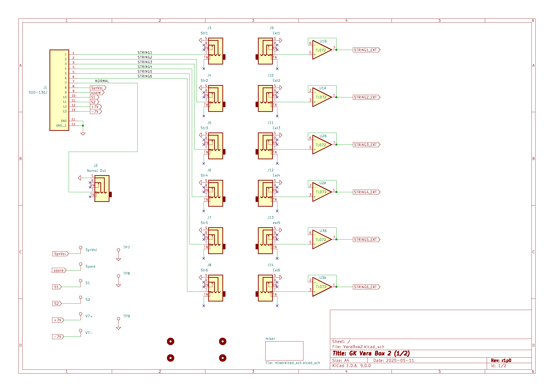Click the STRING1_EXT global label
The height and width of the screenshot is (392, 554).
click(x=366, y=50)
